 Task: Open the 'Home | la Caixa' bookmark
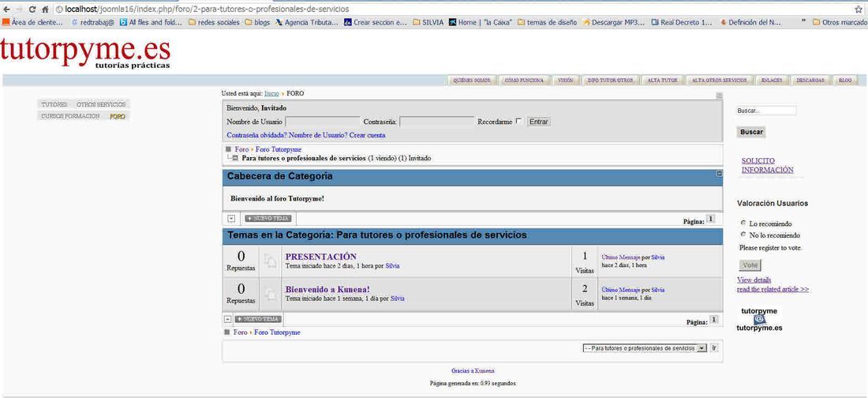tap(481, 23)
